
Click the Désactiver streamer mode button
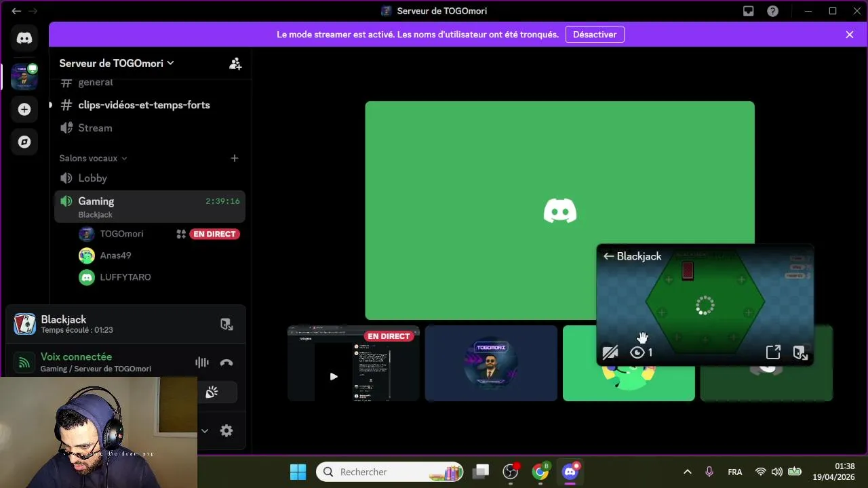(x=595, y=35)
